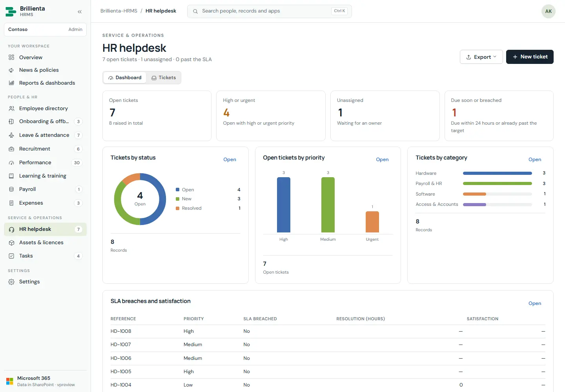Open the AK user avatar

click(549, 11)
